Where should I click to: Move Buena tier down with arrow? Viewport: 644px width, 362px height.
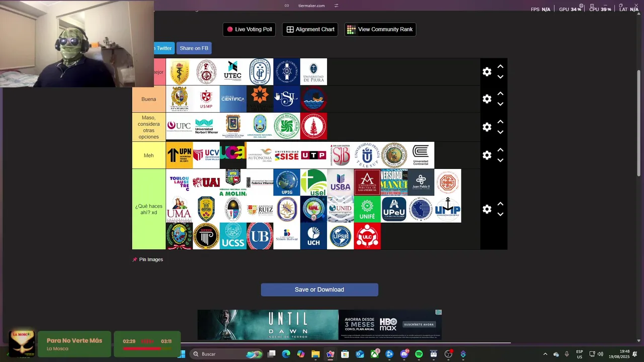(500, 104)
